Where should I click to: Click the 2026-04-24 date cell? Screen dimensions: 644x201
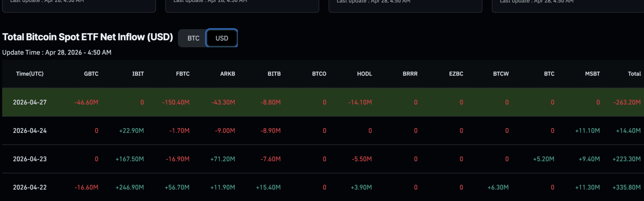(30, 131)
